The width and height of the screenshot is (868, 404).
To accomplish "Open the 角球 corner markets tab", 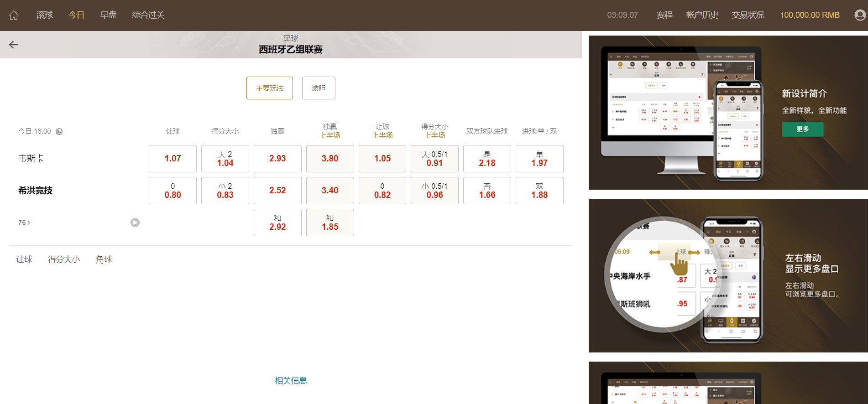I will pos(104,259).
